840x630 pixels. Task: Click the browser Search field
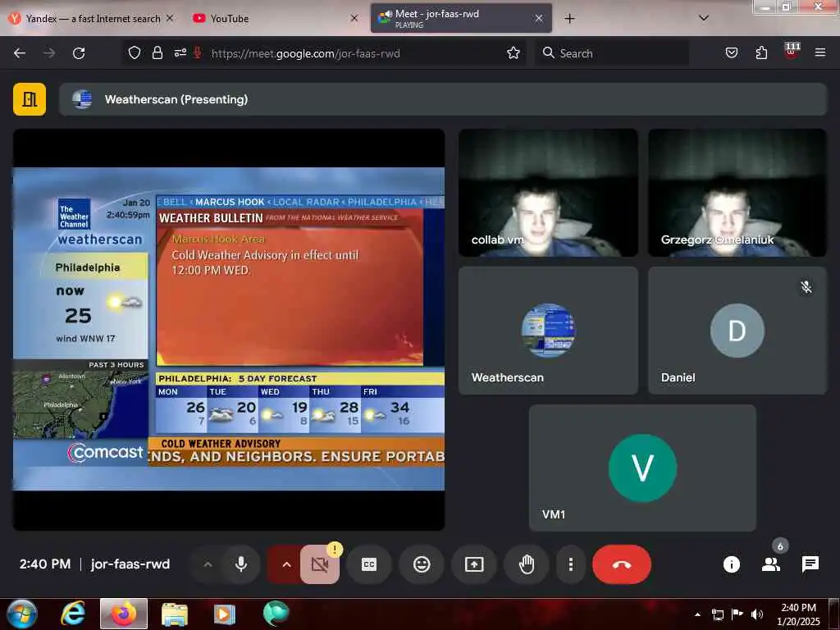612,53
